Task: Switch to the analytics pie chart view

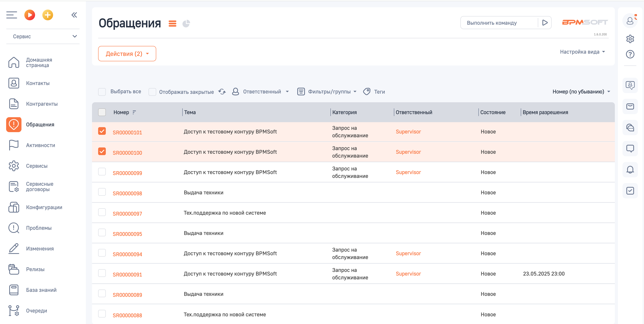Action: (x=186, y=24)
